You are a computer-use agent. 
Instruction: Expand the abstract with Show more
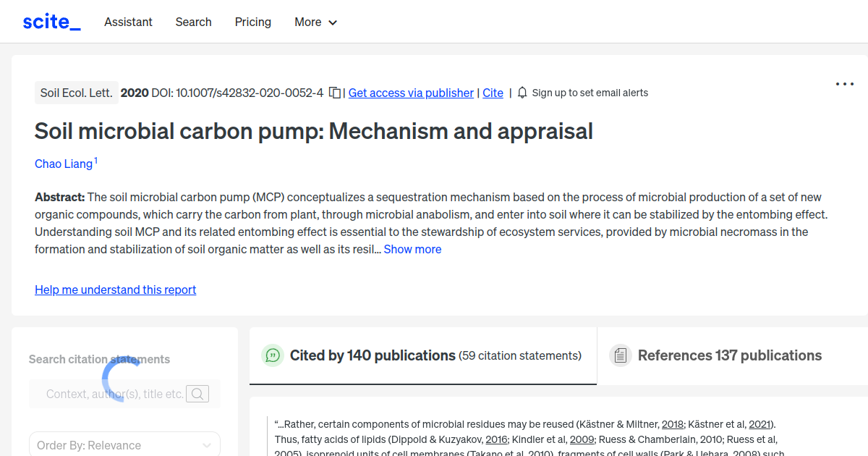coord(412,249)
